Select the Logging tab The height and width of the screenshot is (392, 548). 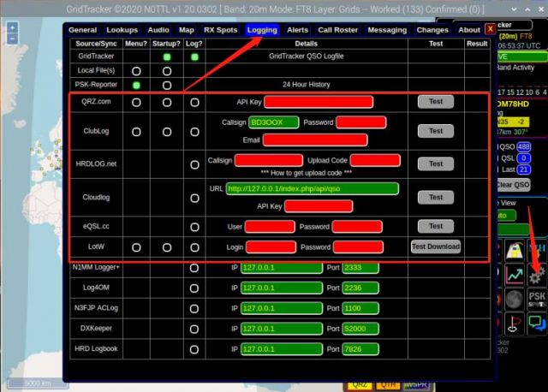[x=262, y=30]
